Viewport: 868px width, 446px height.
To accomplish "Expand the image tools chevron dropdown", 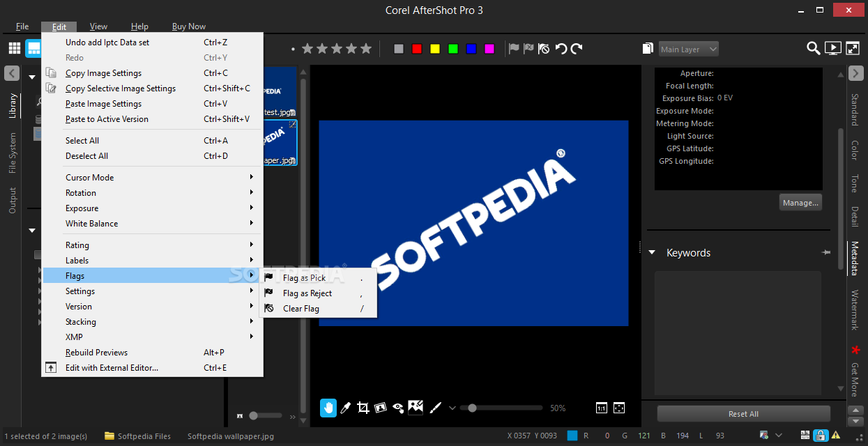I will [x=452, y=408].
